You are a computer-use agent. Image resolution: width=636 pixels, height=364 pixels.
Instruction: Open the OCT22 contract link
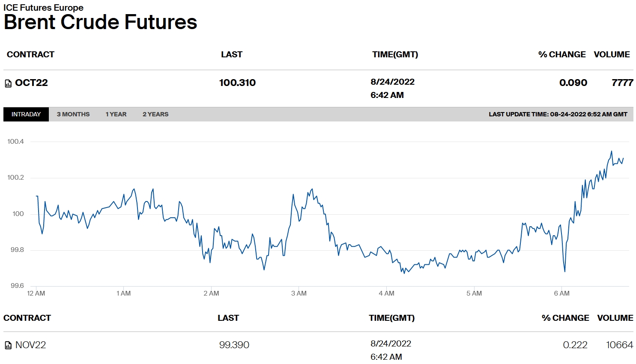tap(31, 83)
